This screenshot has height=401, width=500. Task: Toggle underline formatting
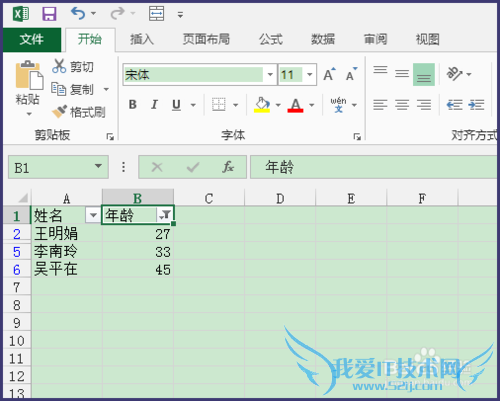pyautogui.click(x=176, y=105)
